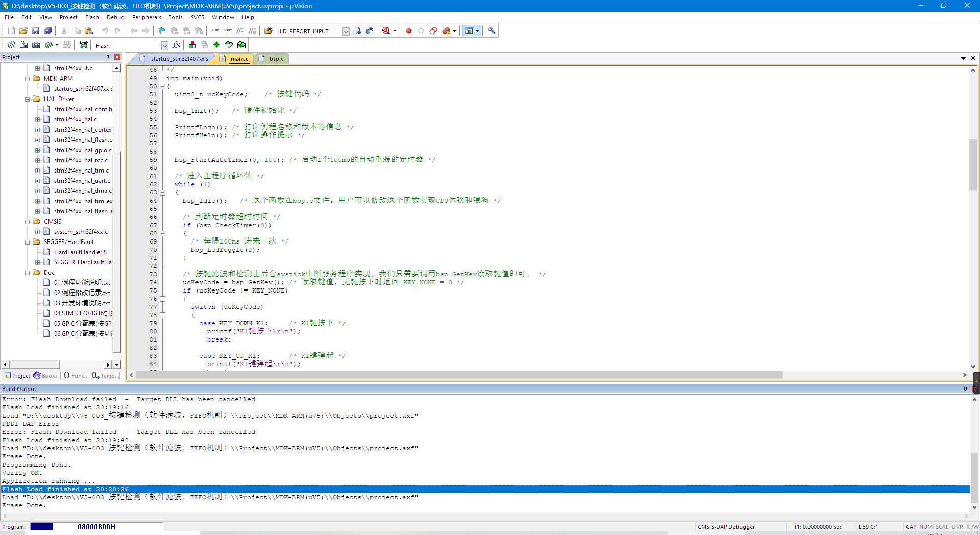Open the File menu

point(9,17)
